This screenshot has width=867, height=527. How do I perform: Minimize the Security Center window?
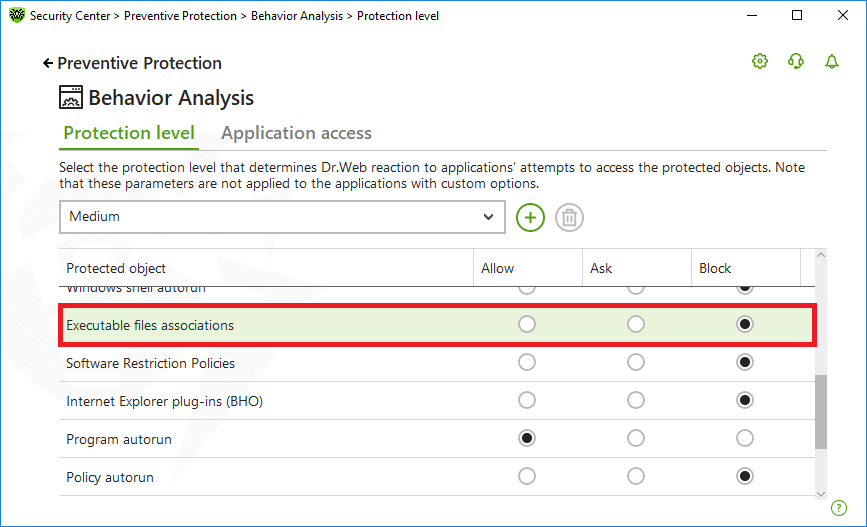pos(751,15)
